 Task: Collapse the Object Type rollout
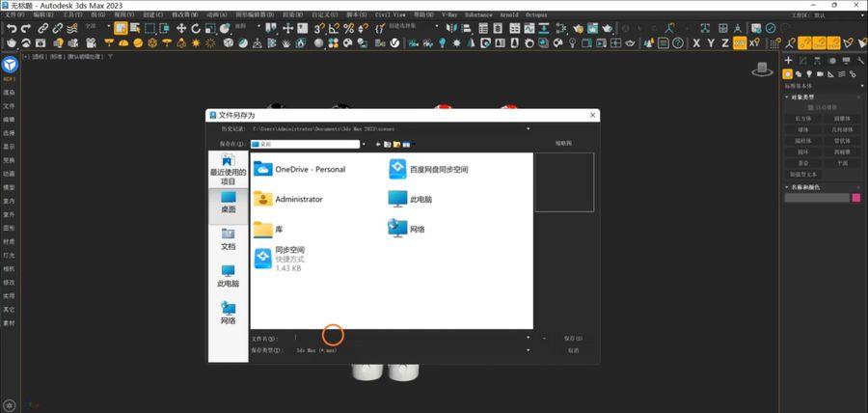click(787, 96)
